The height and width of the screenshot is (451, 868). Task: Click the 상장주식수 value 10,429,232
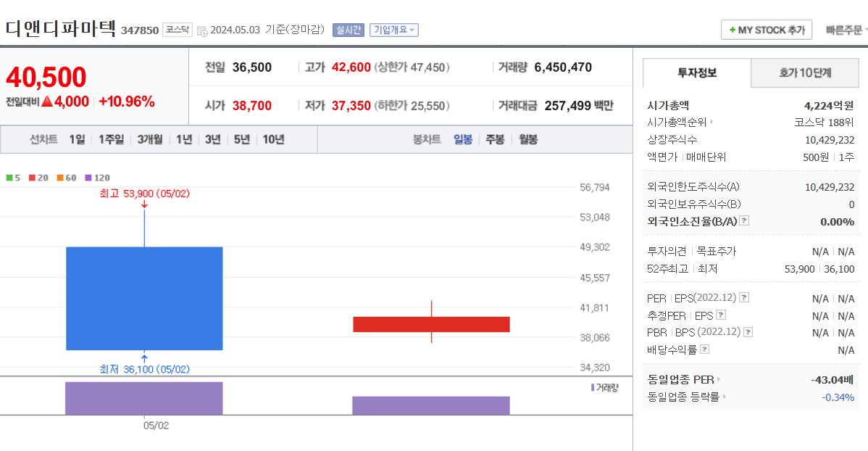(830, 140)
